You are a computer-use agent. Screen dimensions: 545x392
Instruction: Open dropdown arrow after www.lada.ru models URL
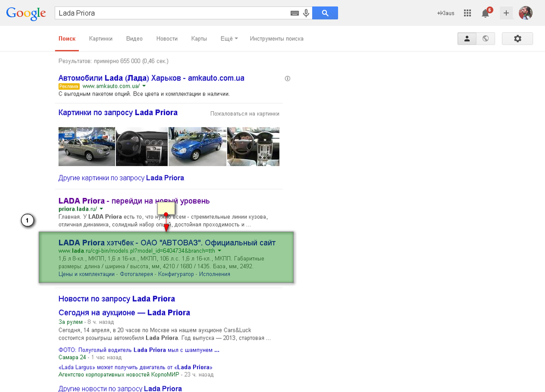219,250
